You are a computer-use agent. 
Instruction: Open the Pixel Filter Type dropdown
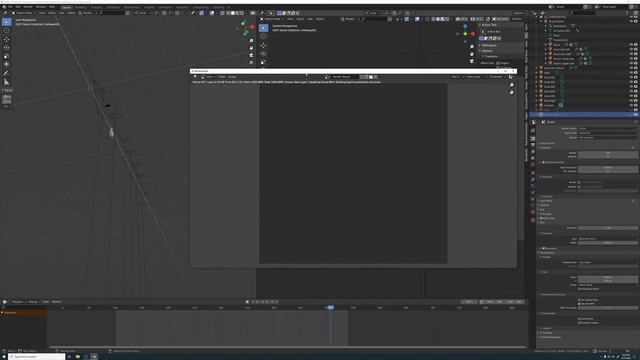click(x=607, y=238)
